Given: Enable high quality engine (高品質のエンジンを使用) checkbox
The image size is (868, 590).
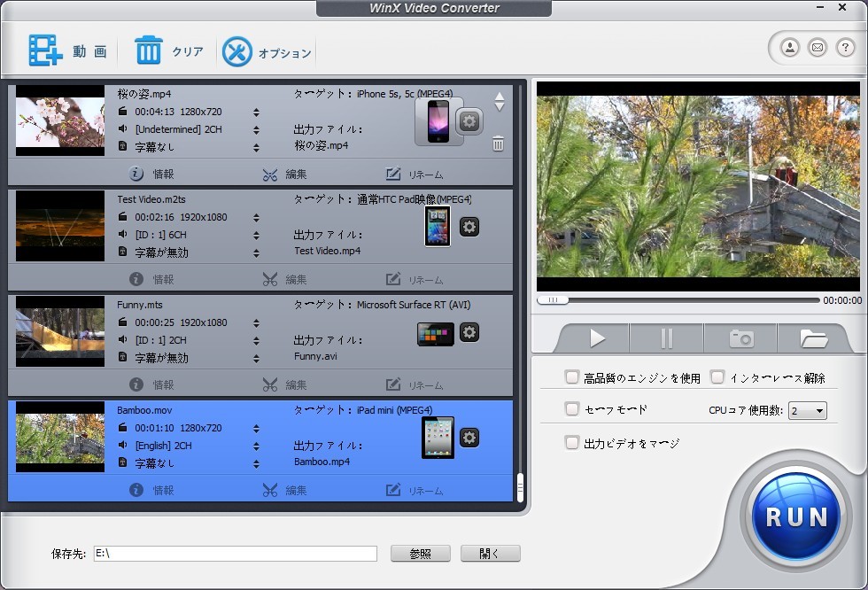Looking at the screenshot, I should (572, 377).
